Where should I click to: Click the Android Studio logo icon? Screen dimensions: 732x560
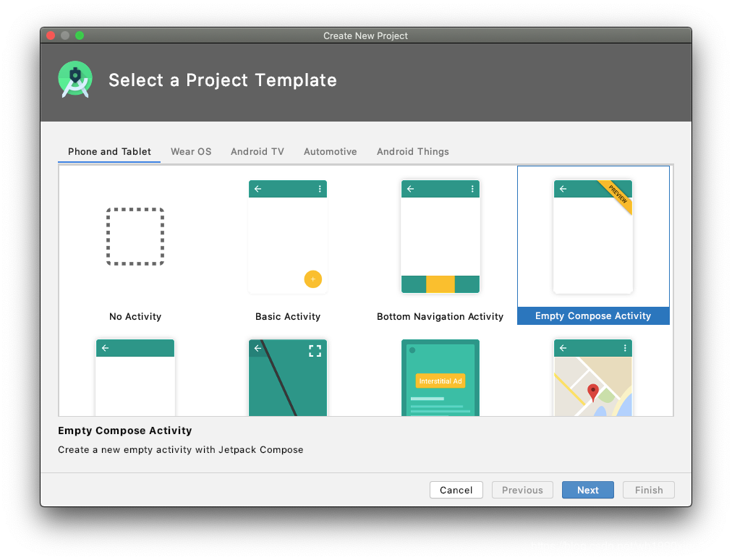pyautogui.click(x=75, y=80)
